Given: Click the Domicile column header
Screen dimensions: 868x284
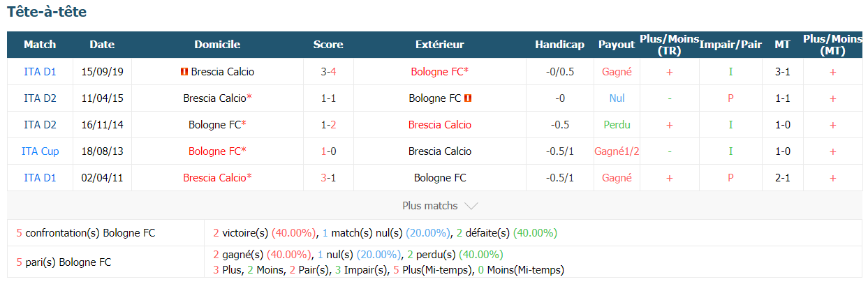Looking at the screenshot, I should (x=217, y=45).
